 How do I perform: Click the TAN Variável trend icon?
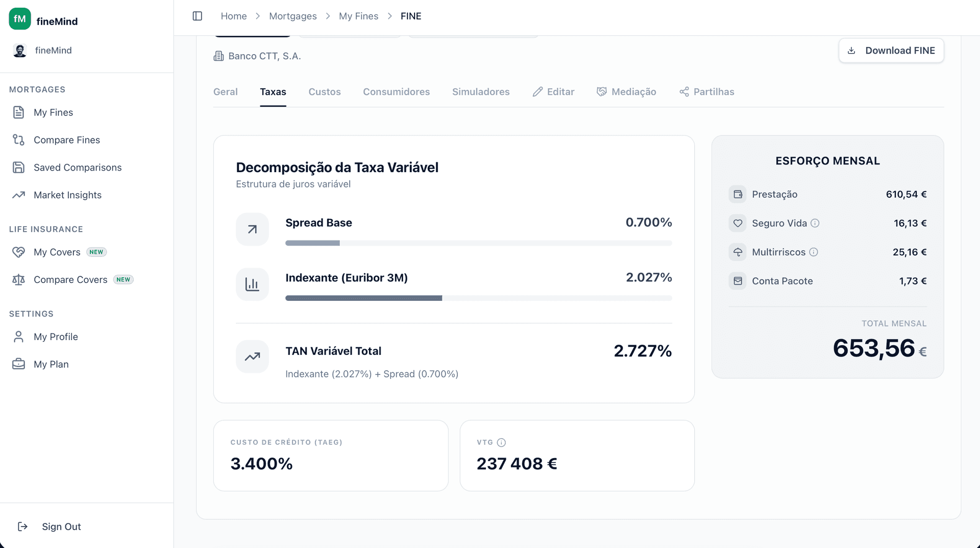coord(252,356)
